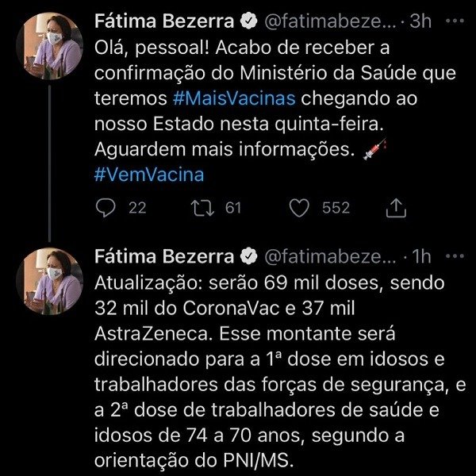Click the #VemVacina hashtag
The width and height of the screenshot is (476, 476).
pyautogui.click(x=149, y=175)
